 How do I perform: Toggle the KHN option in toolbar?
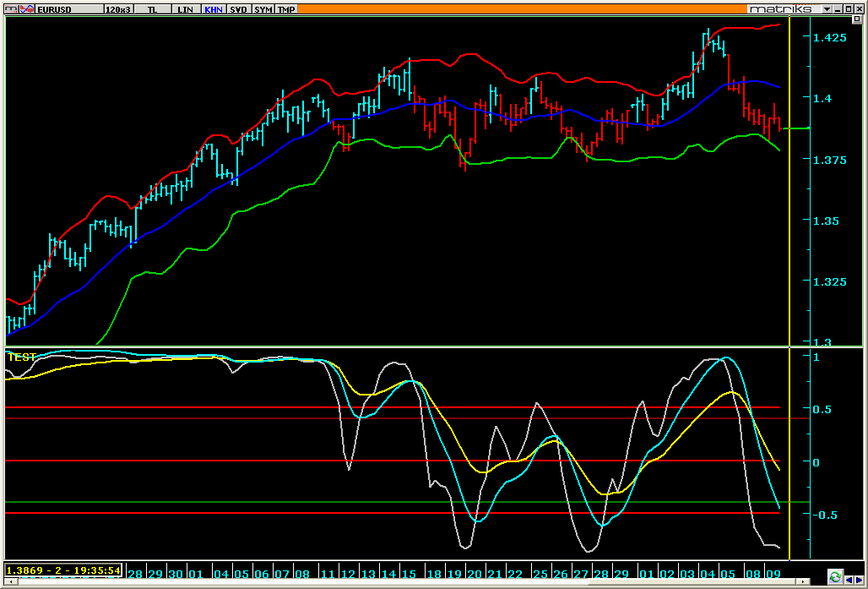(x=214, y=9)
